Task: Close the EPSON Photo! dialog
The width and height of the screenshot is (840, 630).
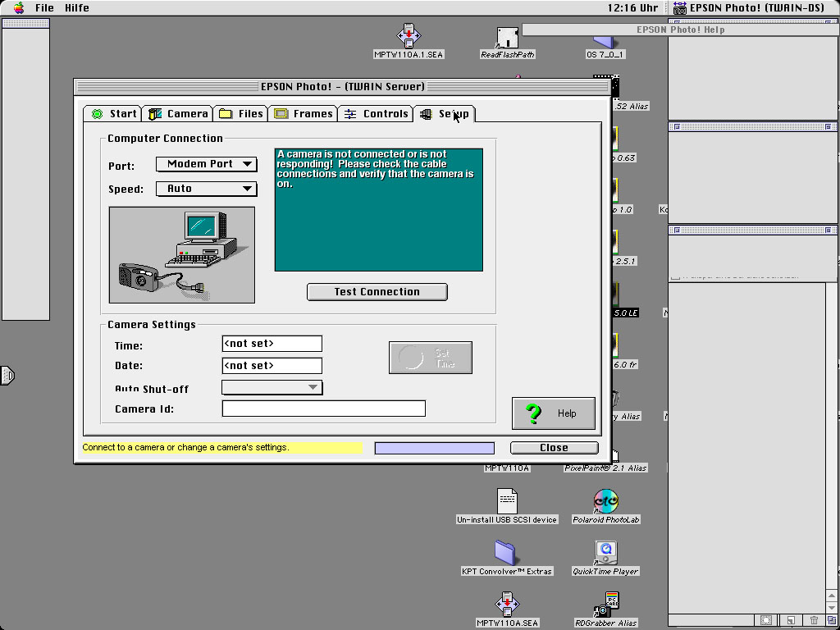Action: pos(554,448)
